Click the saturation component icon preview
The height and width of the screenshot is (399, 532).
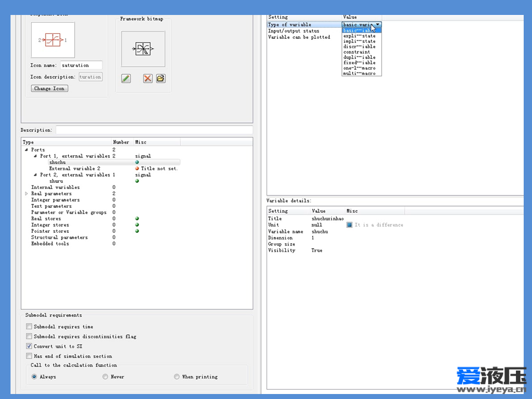53,40
